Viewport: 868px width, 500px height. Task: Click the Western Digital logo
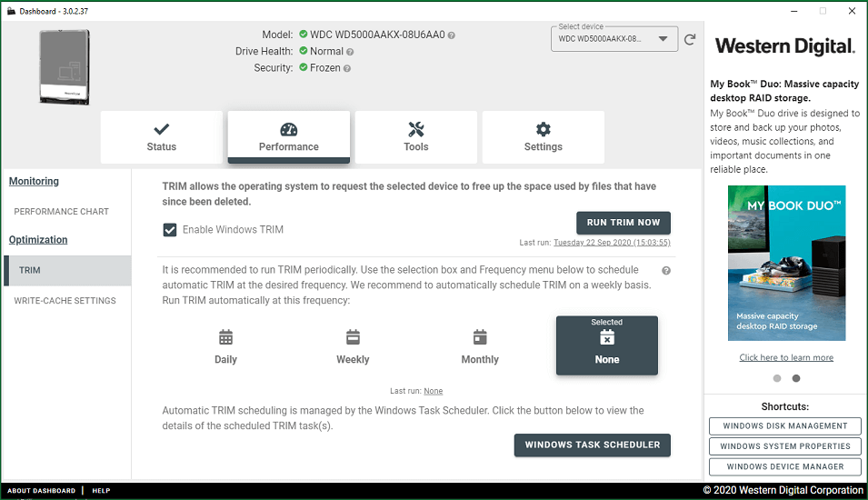[x=785, y=46]
